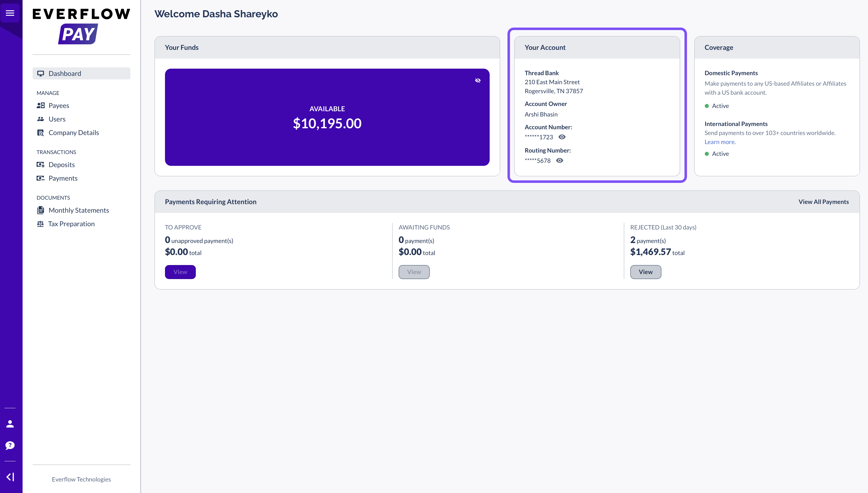Image resolution: width=868 pixels, height=493 pixels.
Task: Click the Tax Preparation scales icon
Action: [40, 224]
